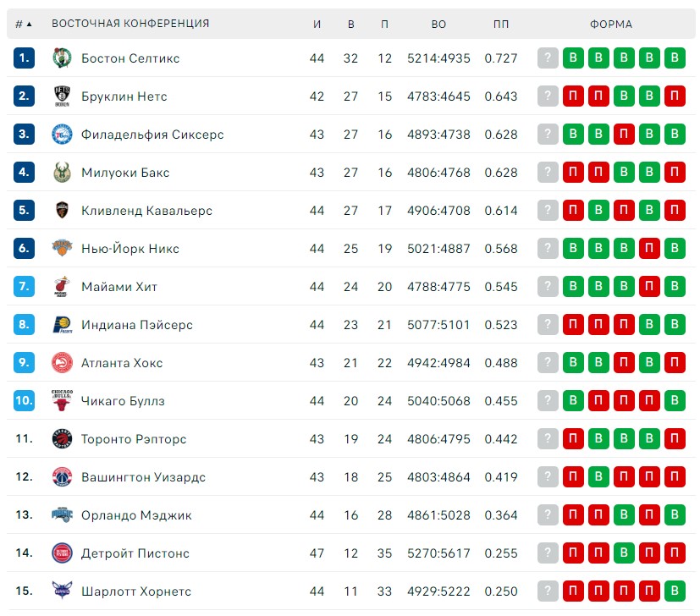The image size is (700, 616).
Task: Click the Milwaukee Bucks deer logo
Action: (x=62, y=173)
